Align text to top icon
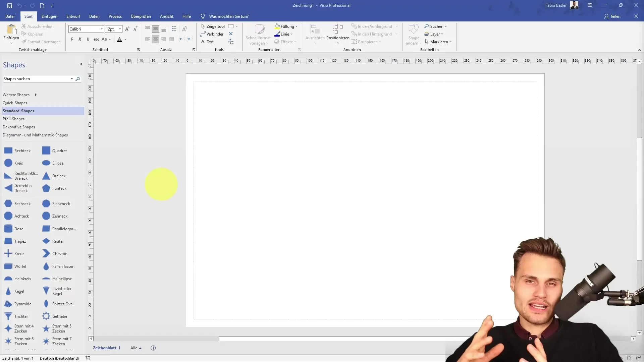Viewport: 644px width, 362px height. tap(148, 29)
